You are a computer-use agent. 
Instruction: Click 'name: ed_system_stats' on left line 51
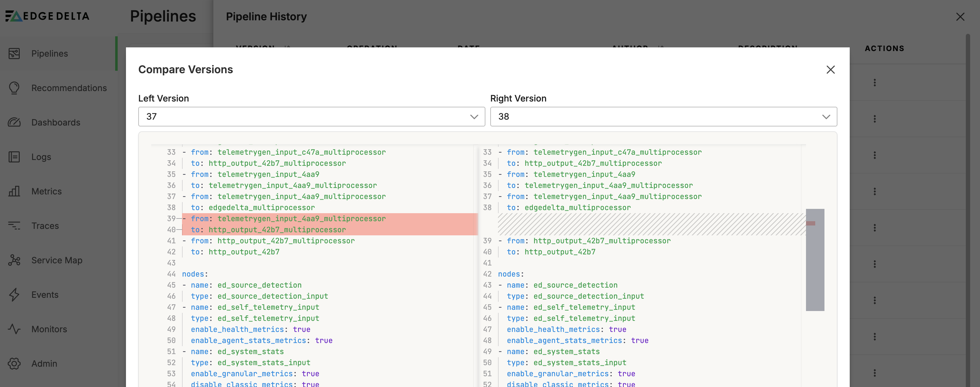237,352
